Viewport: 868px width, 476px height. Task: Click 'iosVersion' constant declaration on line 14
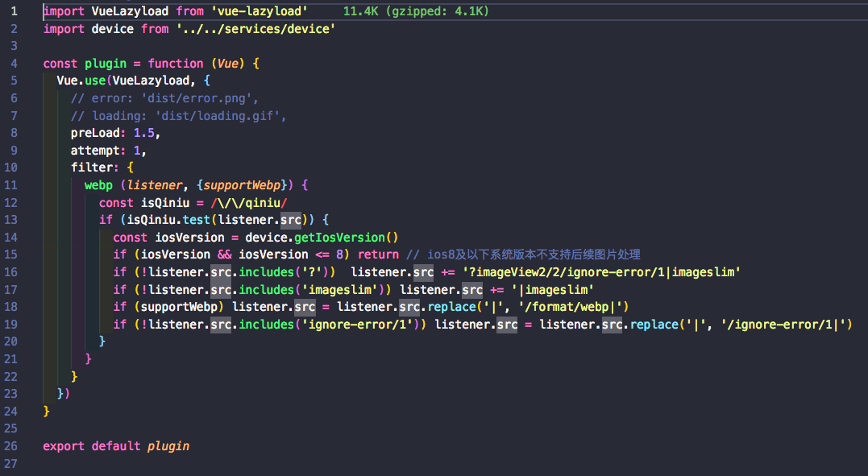pos(189,237)
